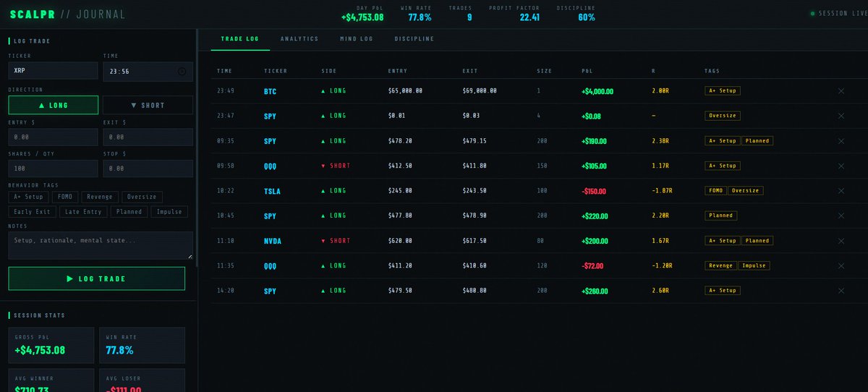Click the Tags column header
Image resolution: width=868 pixels, height=392 pixels.
click(x=712, y=71)
